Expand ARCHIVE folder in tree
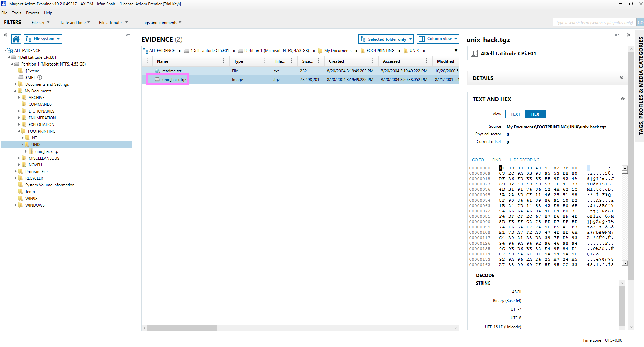Screen dimensions: 644x347 19,97
